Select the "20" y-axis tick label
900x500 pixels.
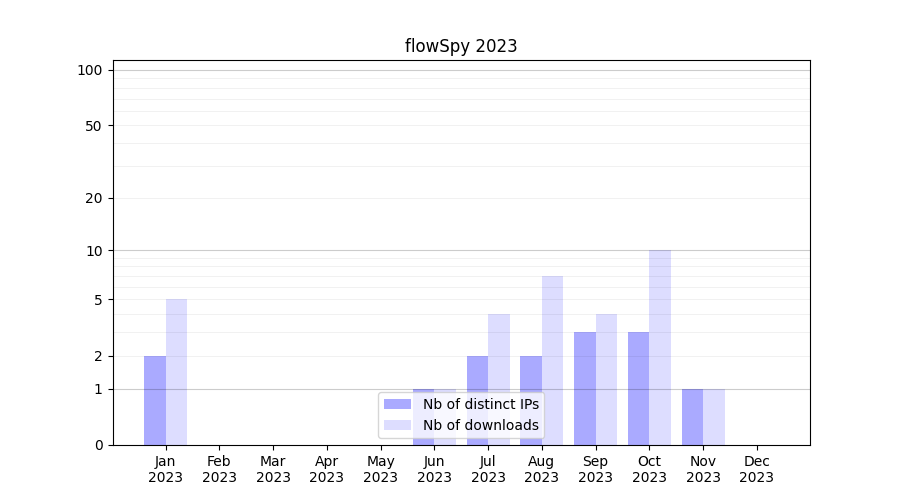click(94, 198)
